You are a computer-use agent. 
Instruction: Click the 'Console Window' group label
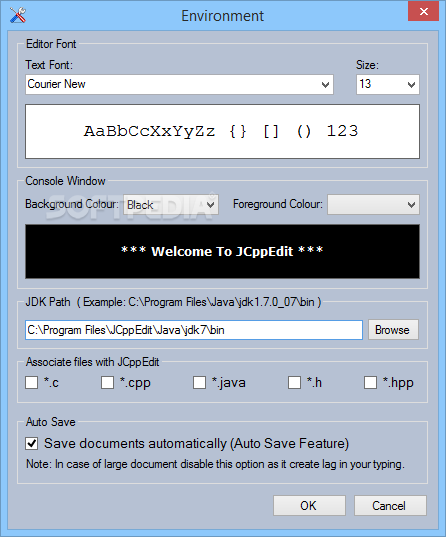(65, 181)
